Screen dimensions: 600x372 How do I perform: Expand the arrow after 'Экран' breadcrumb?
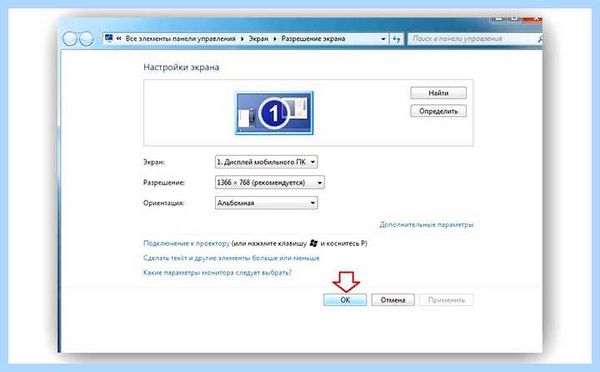click(x=275, y=39)
